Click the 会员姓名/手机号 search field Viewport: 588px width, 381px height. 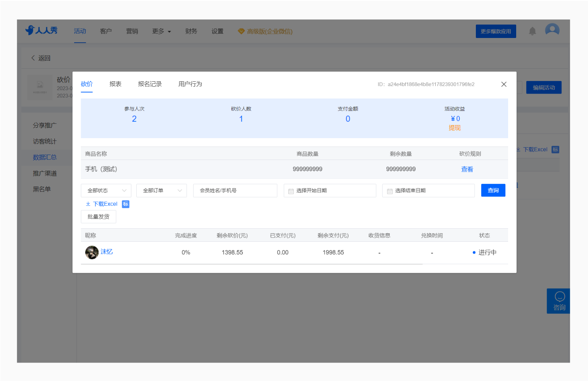tap(235, 191)
